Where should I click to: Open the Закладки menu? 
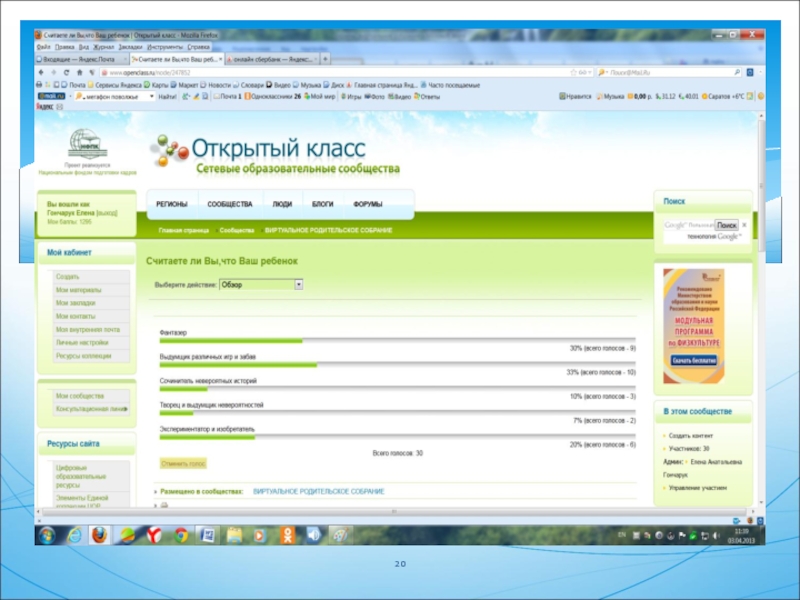tap(130, 47)
